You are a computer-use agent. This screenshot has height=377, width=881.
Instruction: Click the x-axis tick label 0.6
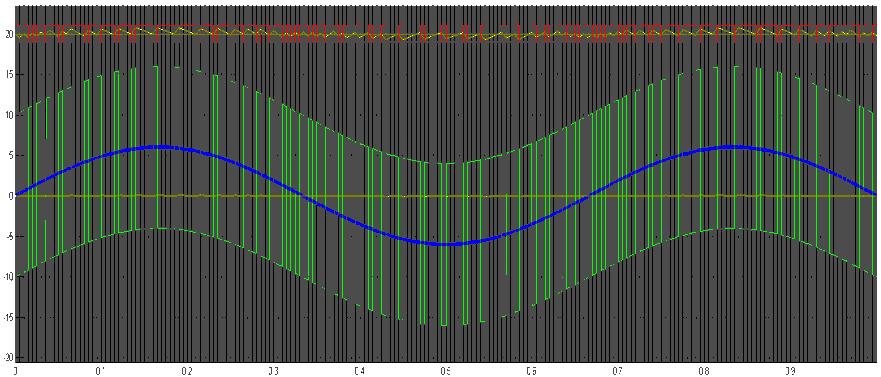point(532,371)
